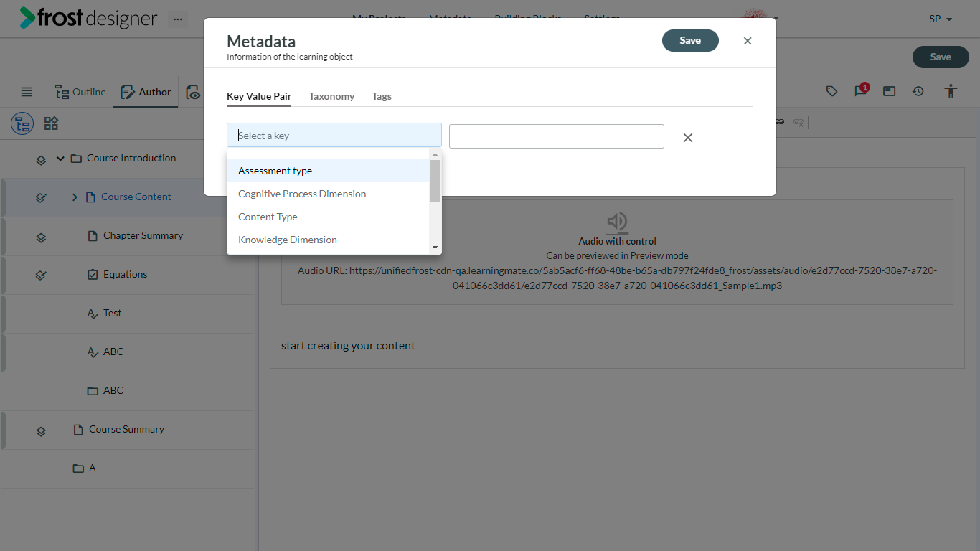980x551 pixels.
Task: Select the ABC folder item
Action: 113,390
